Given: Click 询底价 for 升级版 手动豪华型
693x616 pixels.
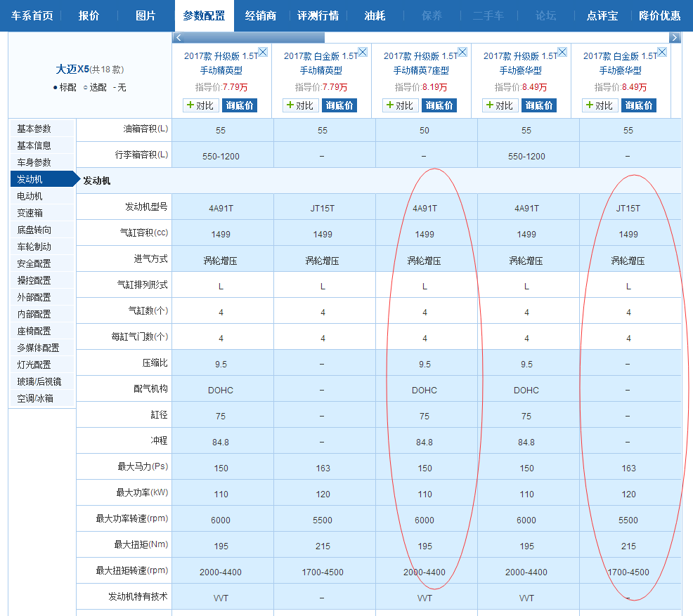Looking at the screenshot, I should [539, 105].
